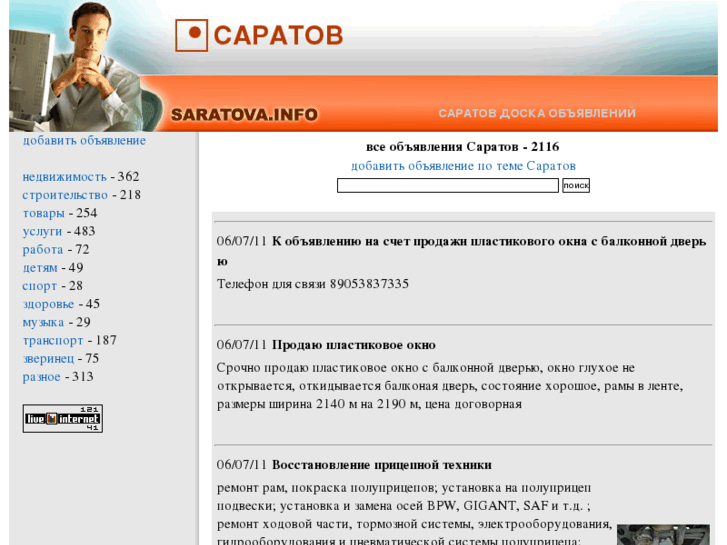
Task: Open the товары category
Action: (44, 213)
